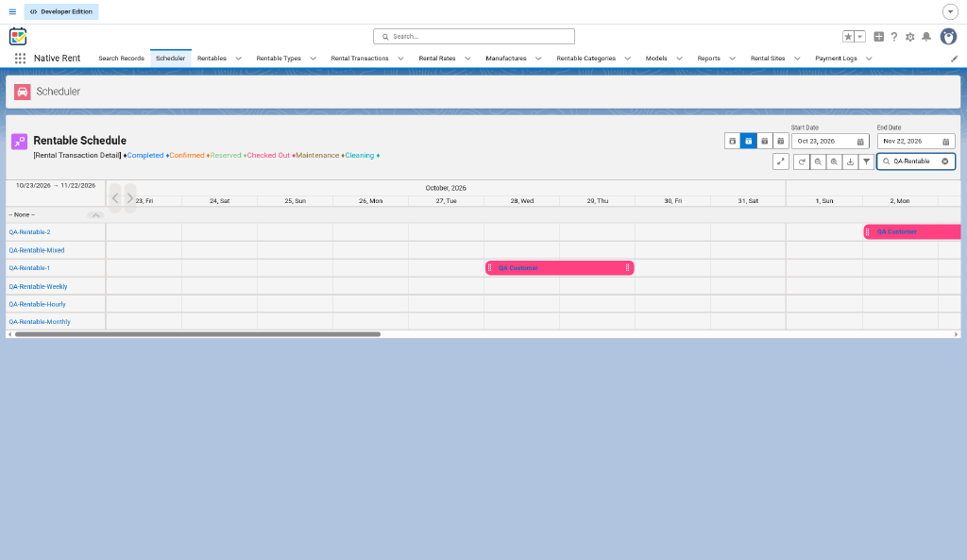This screenshot has height=560, width=967.
Task: Go to previous period with left chevron
Action: (x=115, y=198)
